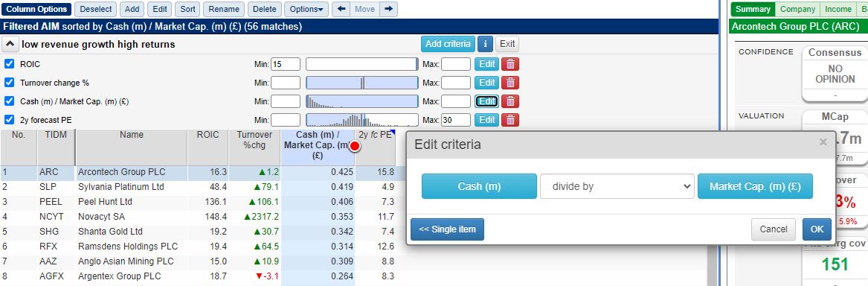Open the divide by operator dropdown
Image resolution: width=868 pixels, height=286 pixels.
(x=617, y=186)
